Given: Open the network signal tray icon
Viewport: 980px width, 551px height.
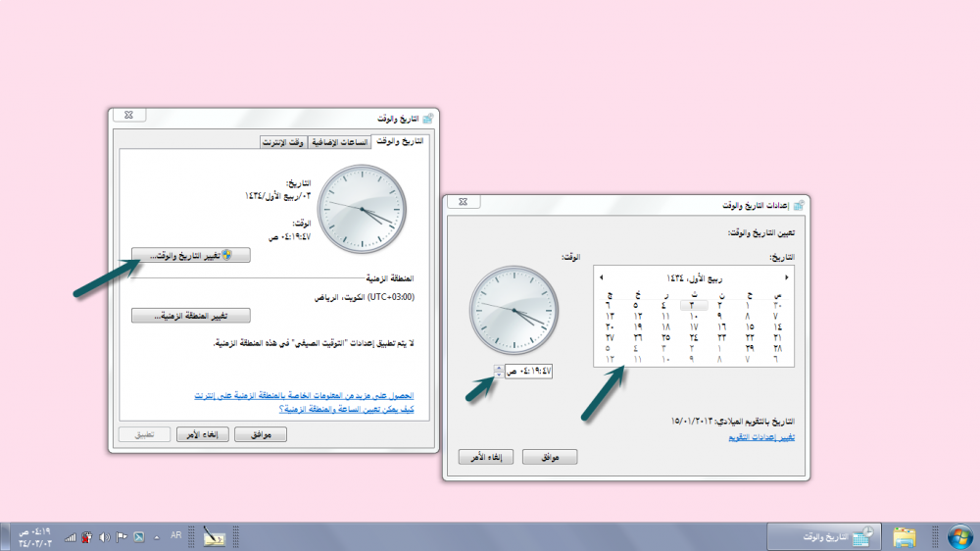Looking at the screenshot, I should (x=71, y=537).
